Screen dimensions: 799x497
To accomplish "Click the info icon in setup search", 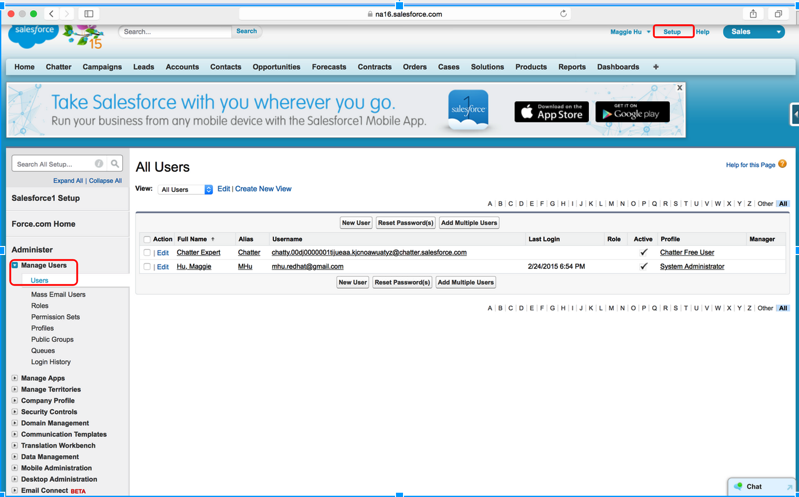I will coord(99,164).
